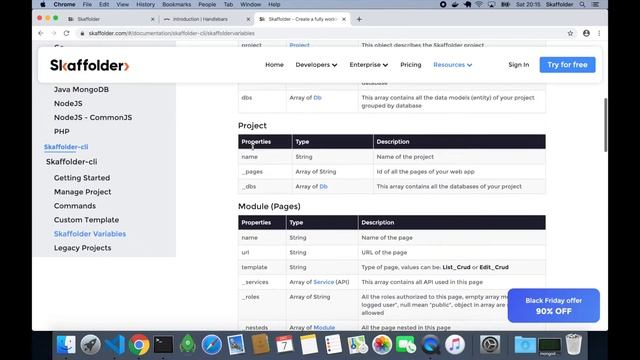The width and height of the screenshot is (640, 360).
Task: Open Finder from the dock
Action: (x=66, y=345)
